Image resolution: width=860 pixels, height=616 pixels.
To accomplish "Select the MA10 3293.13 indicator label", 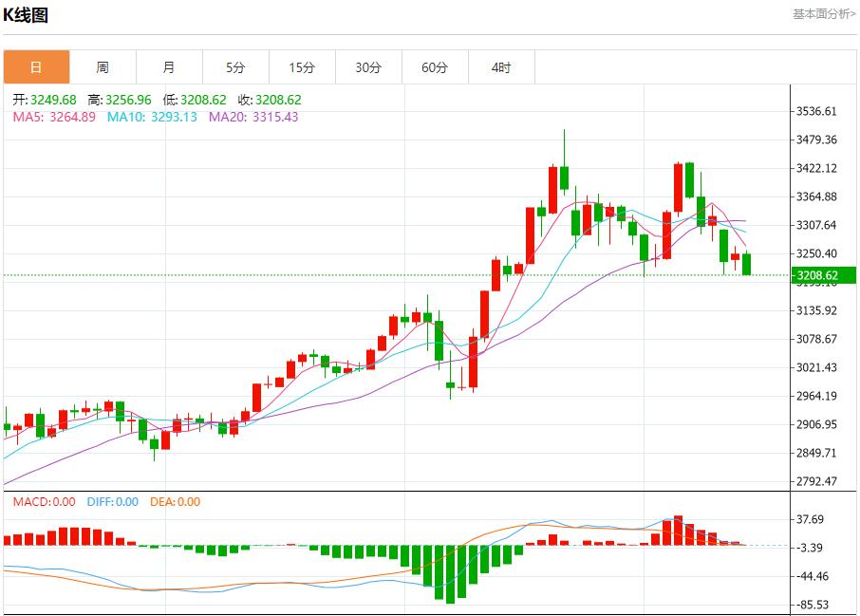I will tap(152, 117).
